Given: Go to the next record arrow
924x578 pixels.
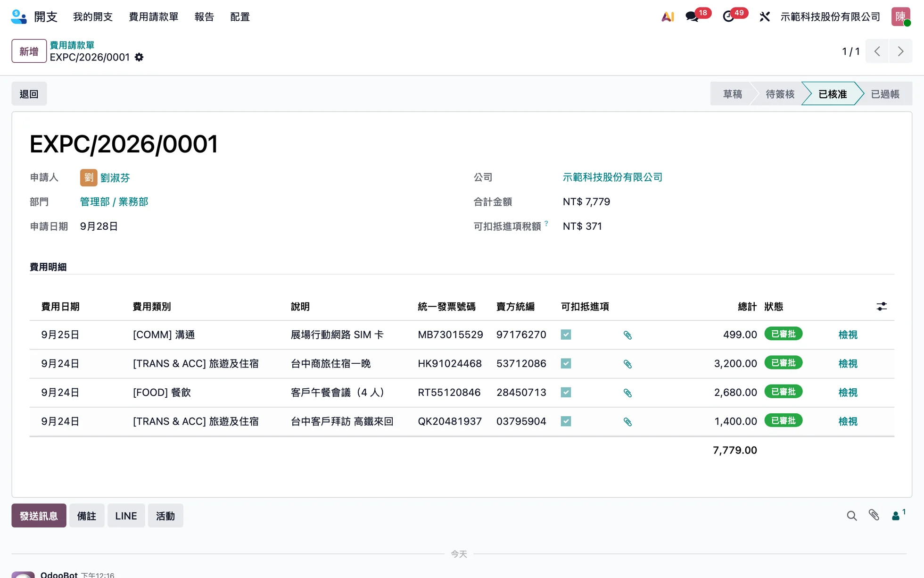Looking at the screenshot, I should pos(900,51).
